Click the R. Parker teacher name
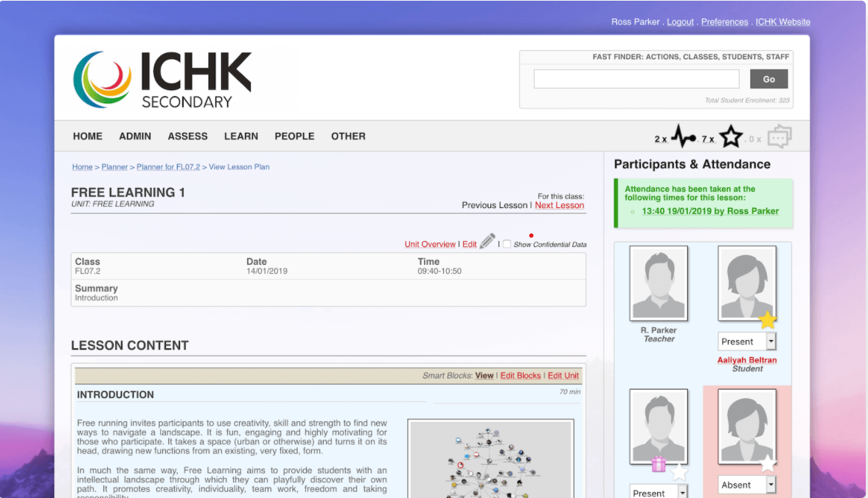Image resolution: width=868 pixels, height=498 pixels. coord(659,330)
